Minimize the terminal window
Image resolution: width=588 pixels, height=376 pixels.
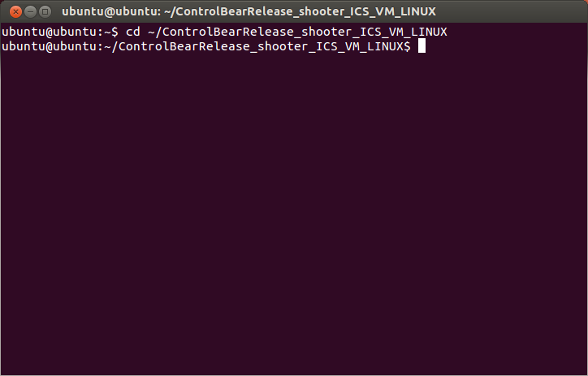28,11
